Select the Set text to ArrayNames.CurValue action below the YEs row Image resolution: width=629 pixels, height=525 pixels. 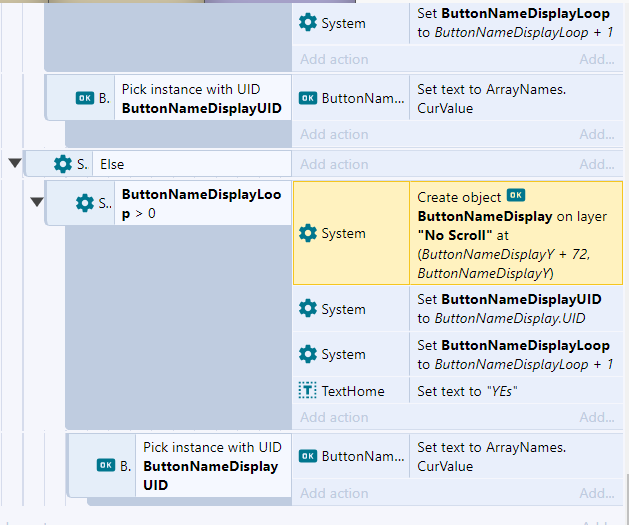pyautogui.click(x=516, y=456)
